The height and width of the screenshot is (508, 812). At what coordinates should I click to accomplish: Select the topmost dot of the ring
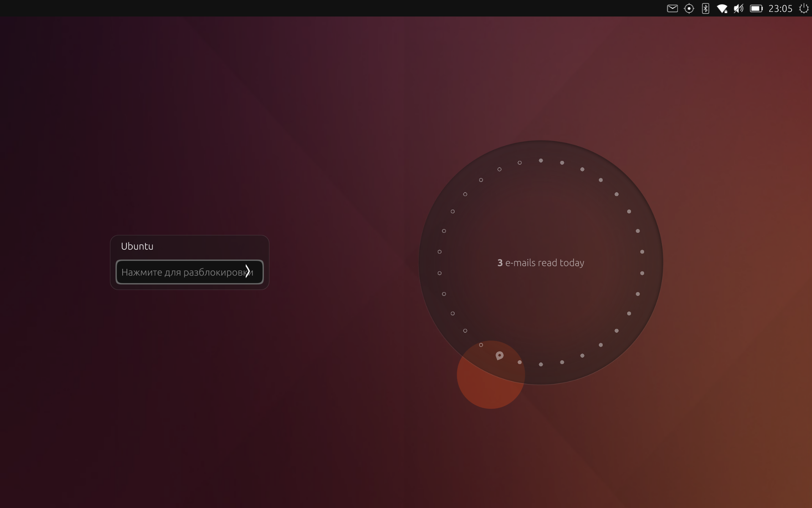pos(540,160)
